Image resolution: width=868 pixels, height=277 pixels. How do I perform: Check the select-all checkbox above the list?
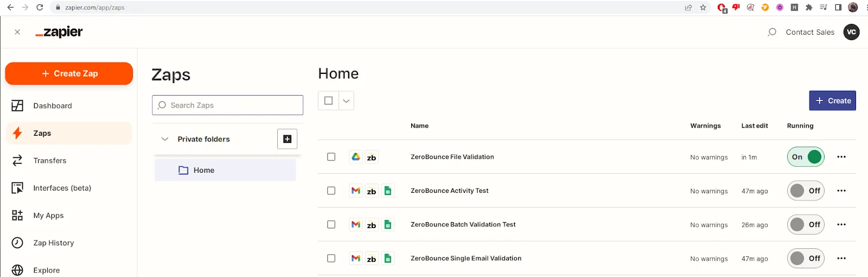pos(328,100)
